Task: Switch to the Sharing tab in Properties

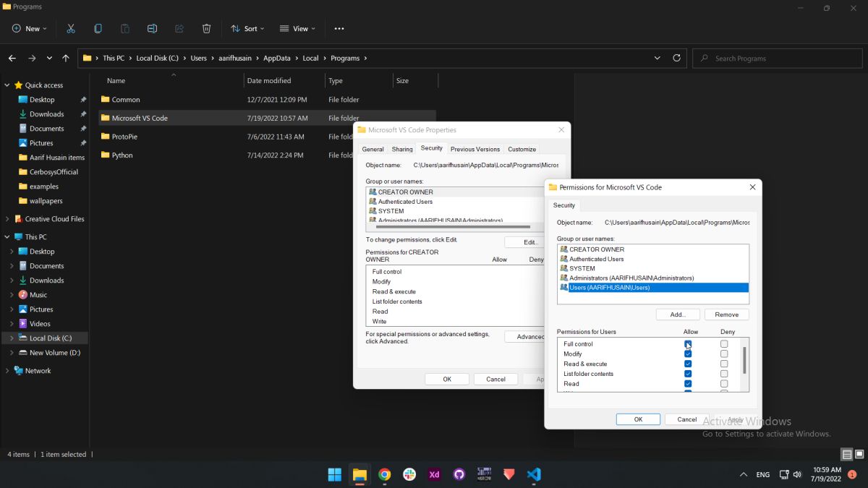Action: click(x=402, y=149)
